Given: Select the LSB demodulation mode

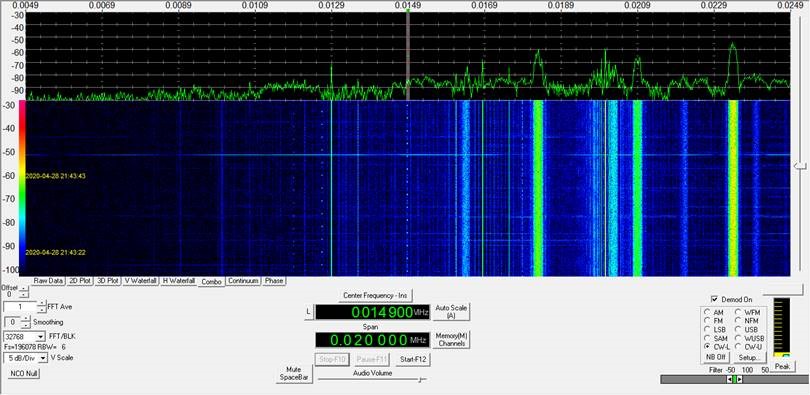Looking at the screenshot, I should 706,329.
